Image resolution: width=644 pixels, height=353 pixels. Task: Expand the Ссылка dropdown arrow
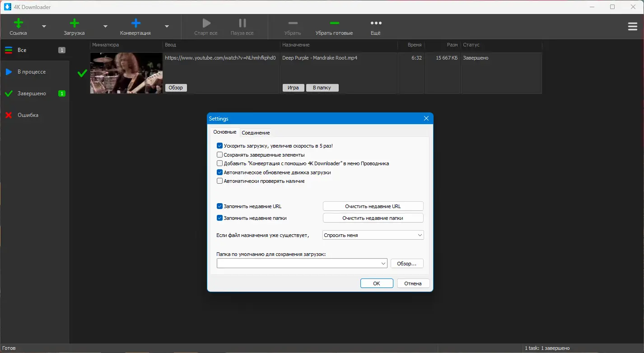point(44,27)
